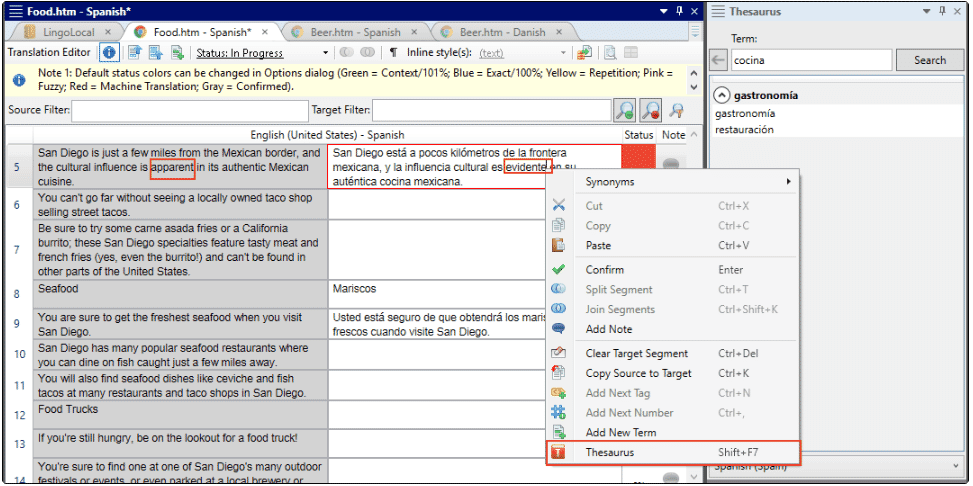Image resolution: width=973 pixels, height=486 pixels.
Task: Click the Status column header
Action: 639,135
